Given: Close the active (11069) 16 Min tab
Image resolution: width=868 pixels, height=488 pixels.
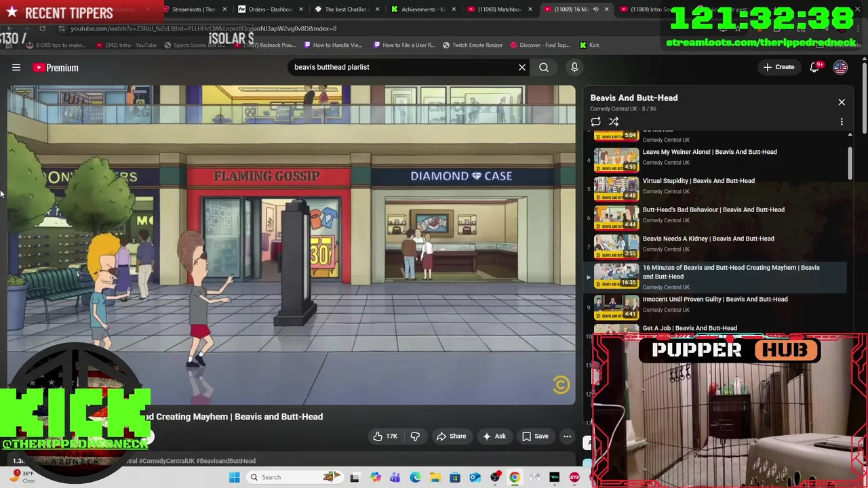Looking at the screenshot, I should [606, 9].
